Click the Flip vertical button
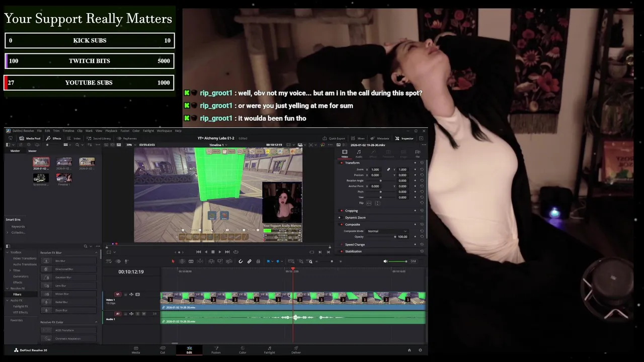This screenshot has width=644, height=362. click(377, 203)
